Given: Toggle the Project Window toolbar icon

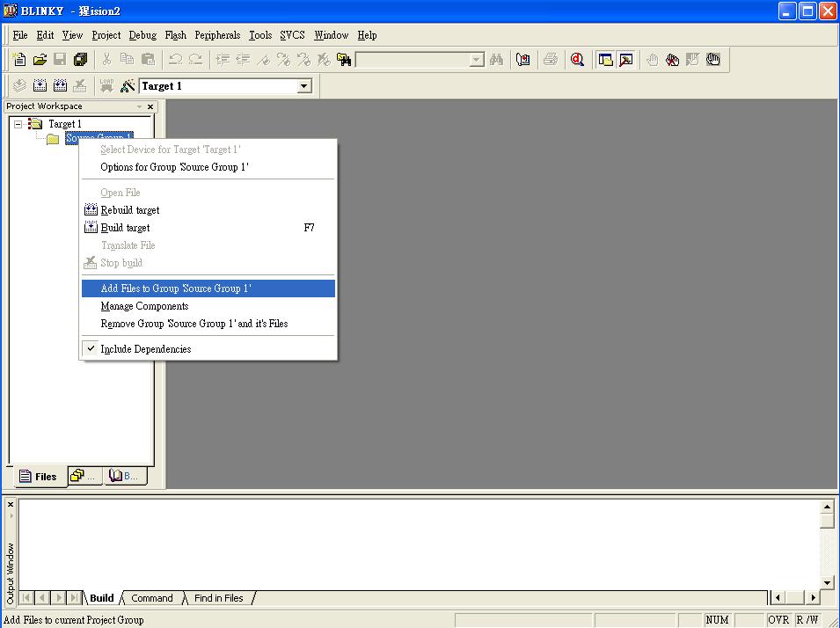Looking at the screenshot, I should click(605, 60).
